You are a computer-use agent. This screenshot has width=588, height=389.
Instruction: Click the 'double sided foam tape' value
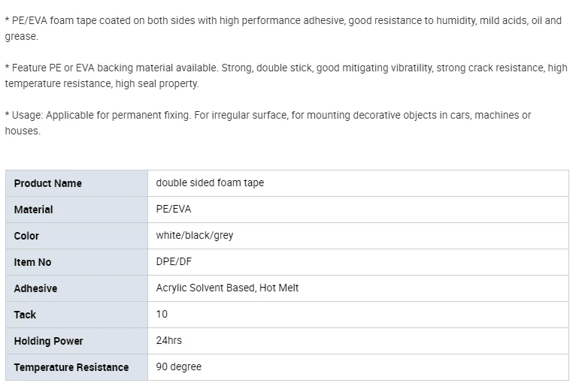point(211,182)
